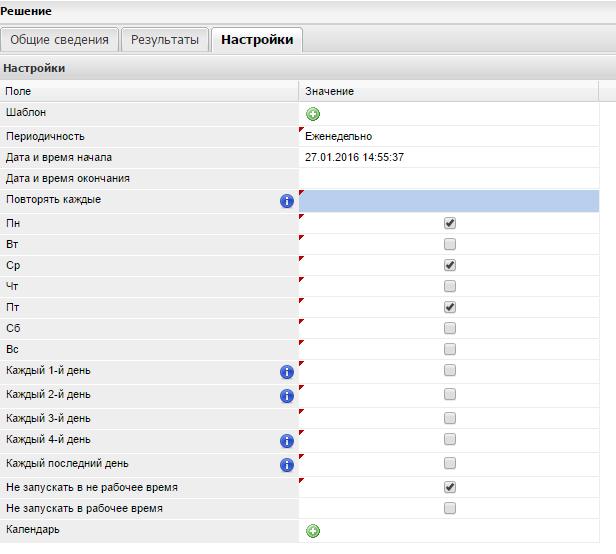Uncheck the Пн checkbox
This screenshot has height=554, width=616.
coord(449,224)
